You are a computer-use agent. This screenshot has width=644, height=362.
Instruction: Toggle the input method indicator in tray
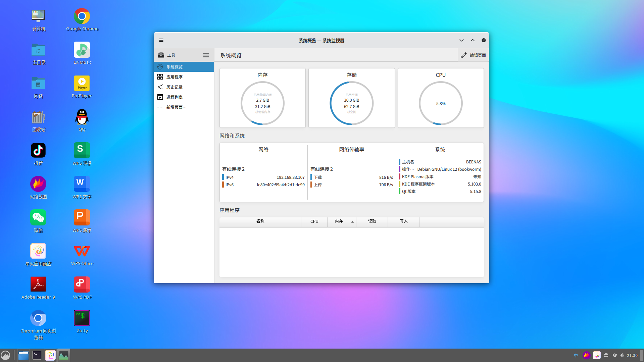coord(576,355)
